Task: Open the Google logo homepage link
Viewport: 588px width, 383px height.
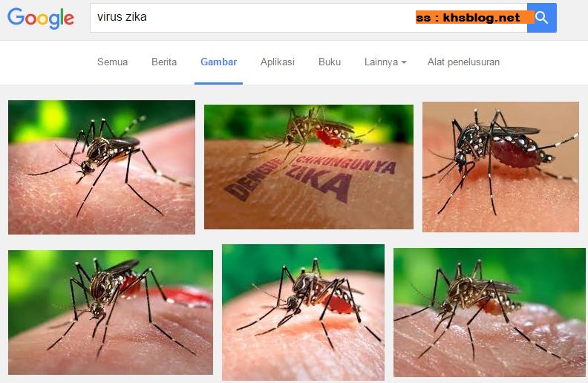Action: 41,18
